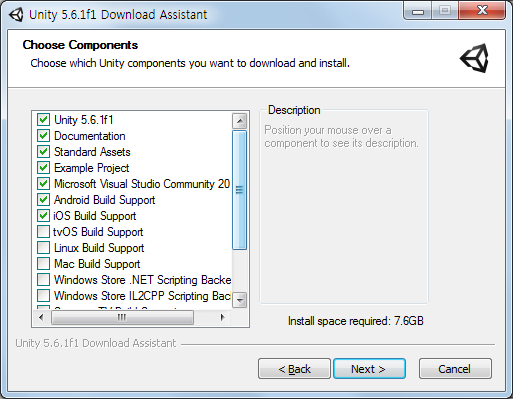513x399 pixels.
Task: Click the Next > button
Action: point(369,369)
